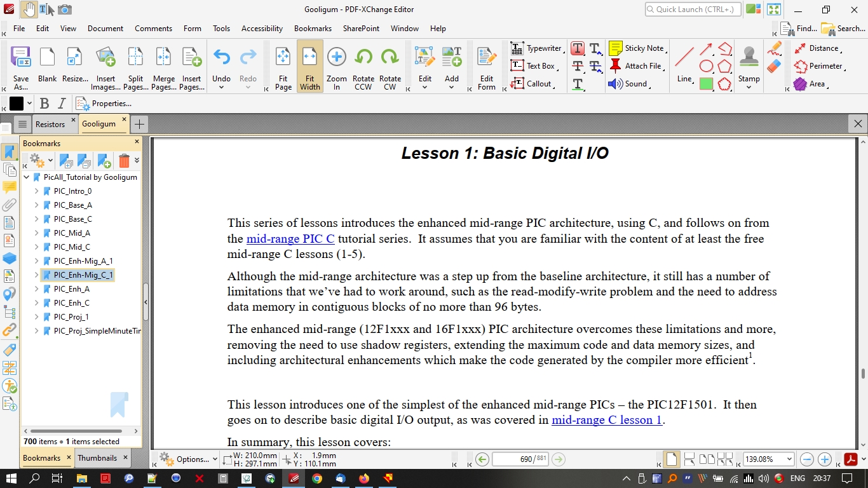Select the Sound annotation tool

(x=628, y=84)
